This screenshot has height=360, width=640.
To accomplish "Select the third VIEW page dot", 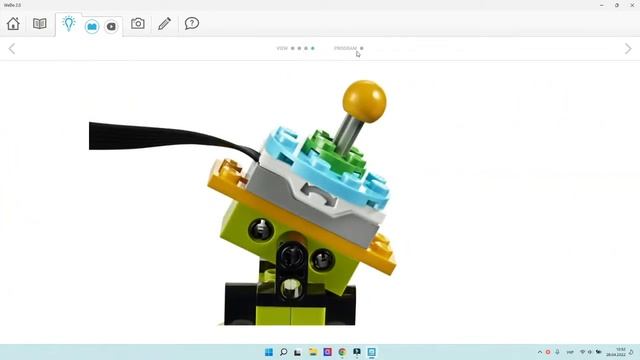I will 306,48.
